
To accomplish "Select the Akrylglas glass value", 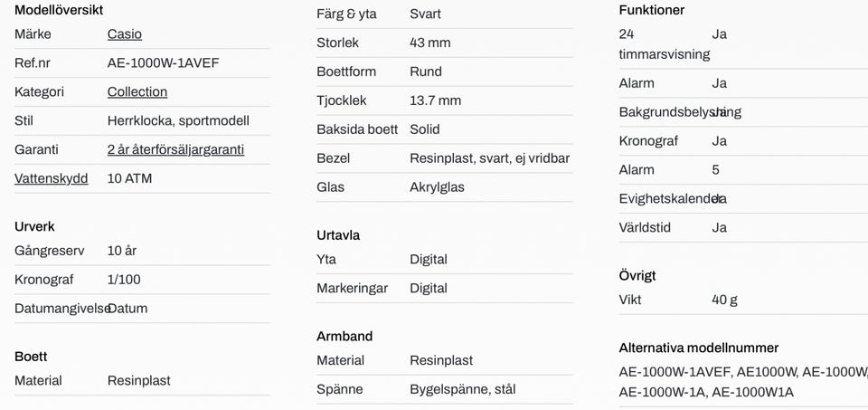I will (437, 187).
